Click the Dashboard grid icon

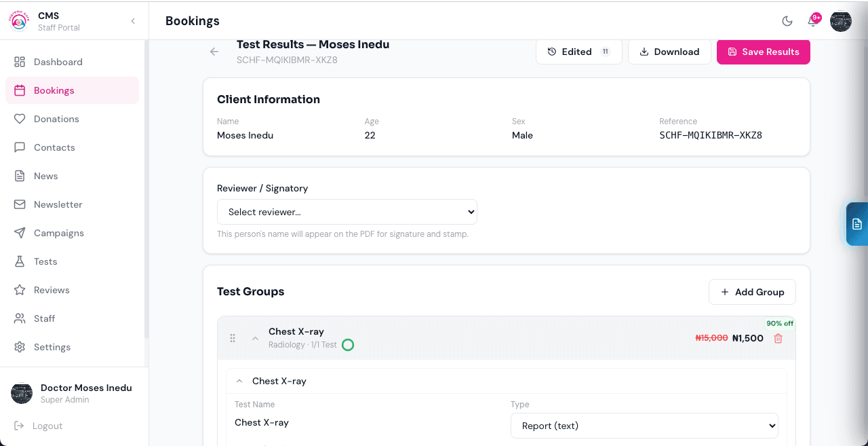click(20, 62)
